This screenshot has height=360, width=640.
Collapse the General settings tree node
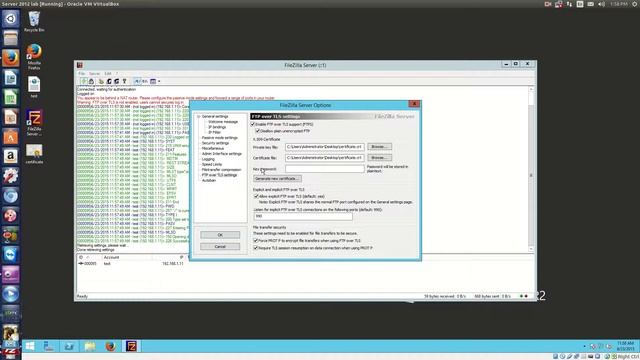click(199, 117)
